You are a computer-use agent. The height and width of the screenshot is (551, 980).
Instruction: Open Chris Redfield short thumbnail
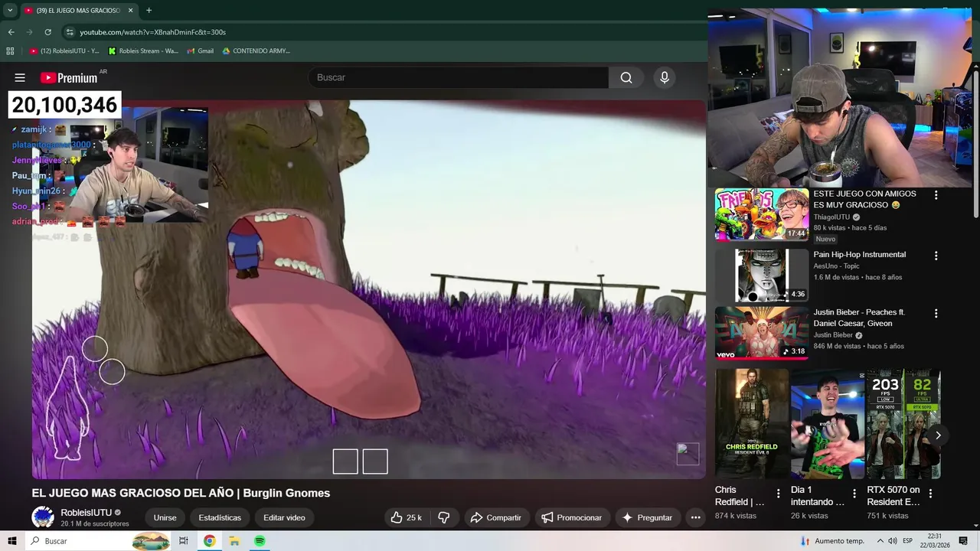coord(751,423)
